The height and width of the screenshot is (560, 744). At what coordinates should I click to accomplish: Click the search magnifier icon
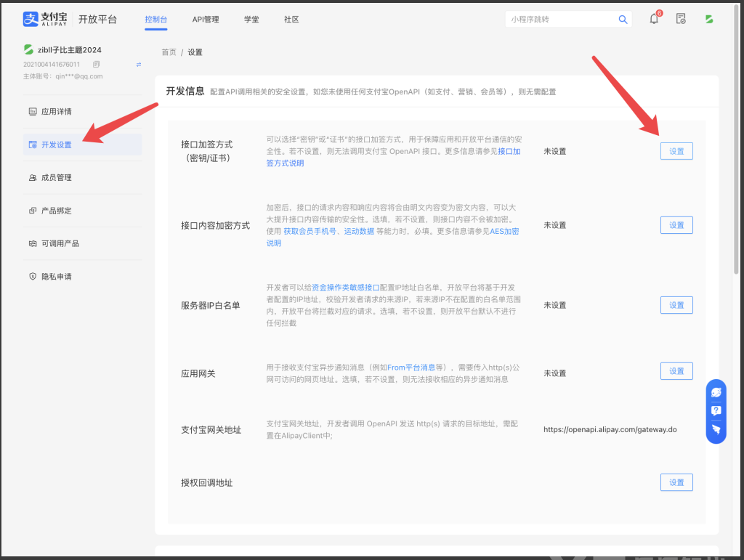click(623, 19)
